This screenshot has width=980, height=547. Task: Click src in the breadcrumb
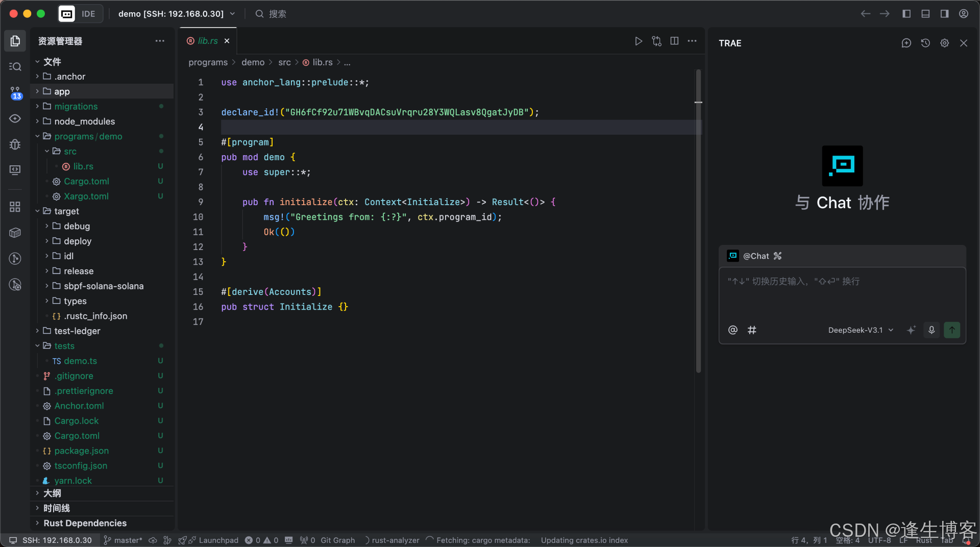click(284, 62)
